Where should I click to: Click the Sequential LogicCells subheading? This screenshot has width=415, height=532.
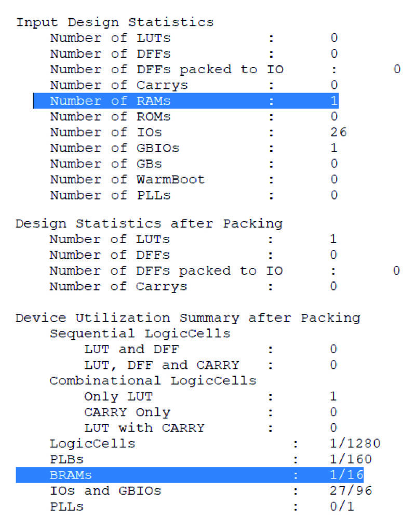140,334
